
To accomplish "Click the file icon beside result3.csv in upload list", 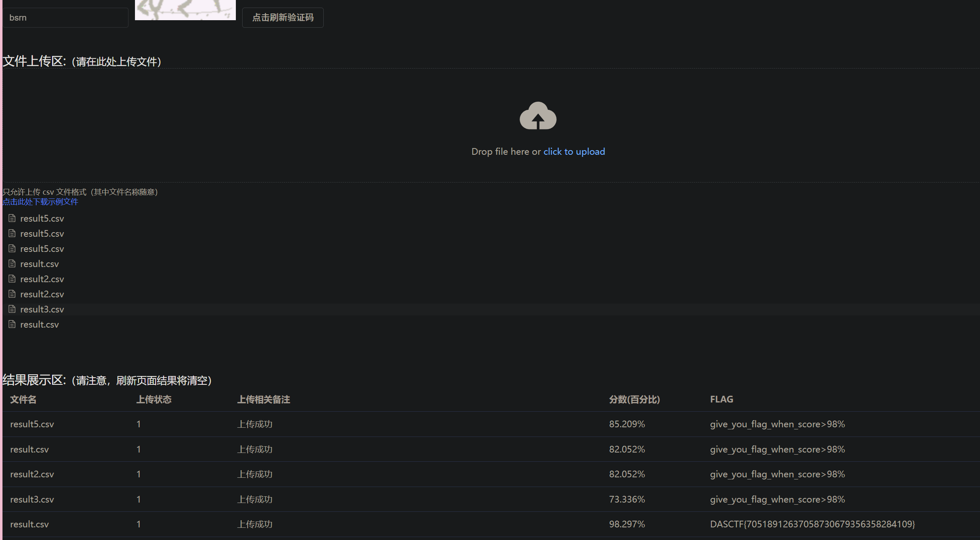I will (12, 309).
